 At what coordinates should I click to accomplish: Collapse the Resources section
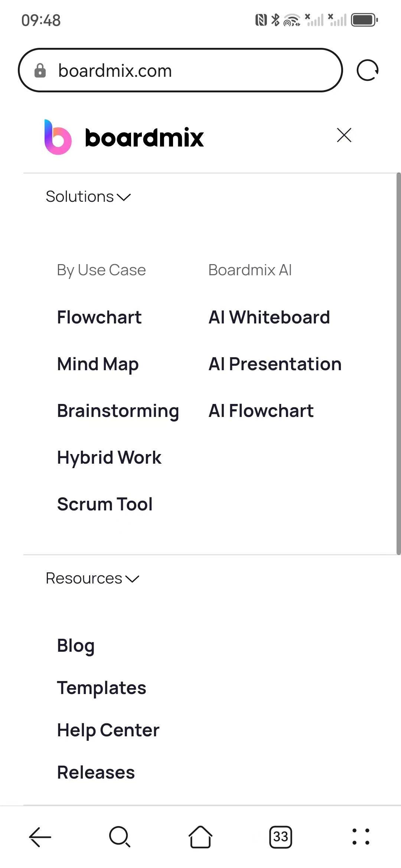(x=92, y=578)
